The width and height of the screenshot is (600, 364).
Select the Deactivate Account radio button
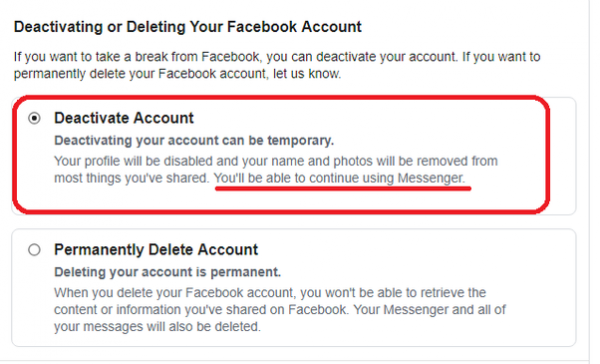point(34,118)
